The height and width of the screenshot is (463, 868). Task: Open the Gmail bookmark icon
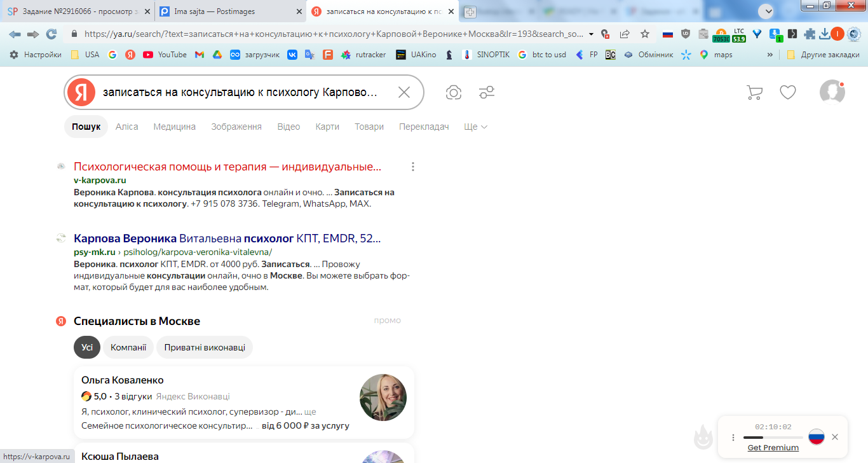pyautogui.click(x=200, y=55)
